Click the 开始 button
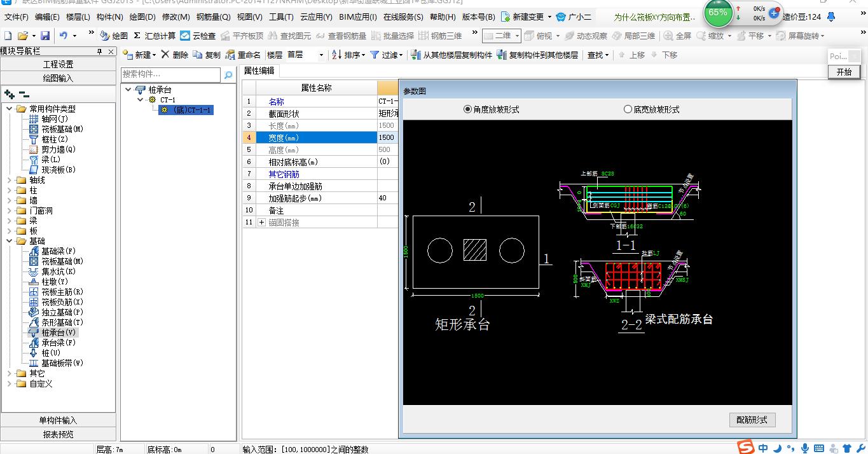Viewport: 868px width, 454px height. point(844,72)
